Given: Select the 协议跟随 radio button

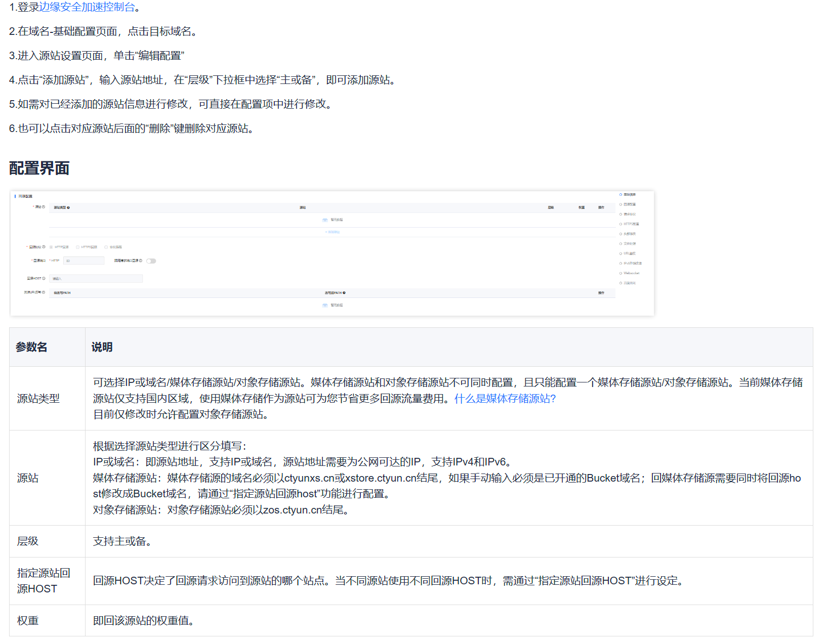Looking at the screenshot, I should click(x=106, y=247).
